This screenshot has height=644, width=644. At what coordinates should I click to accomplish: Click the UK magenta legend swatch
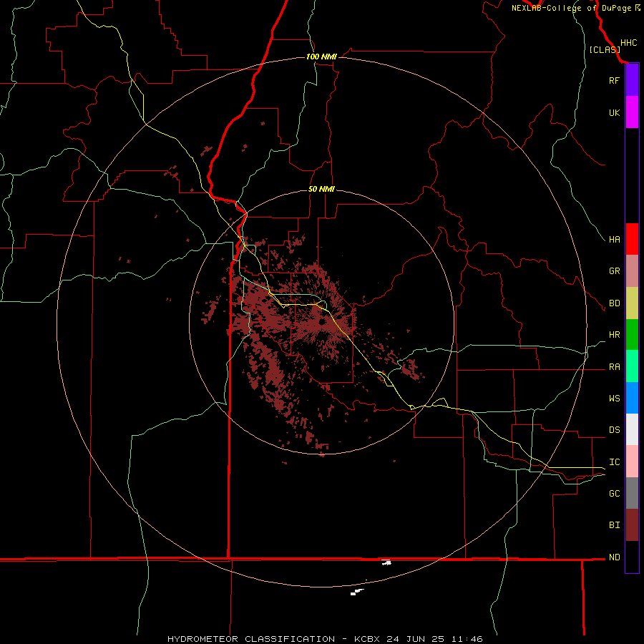632,112
